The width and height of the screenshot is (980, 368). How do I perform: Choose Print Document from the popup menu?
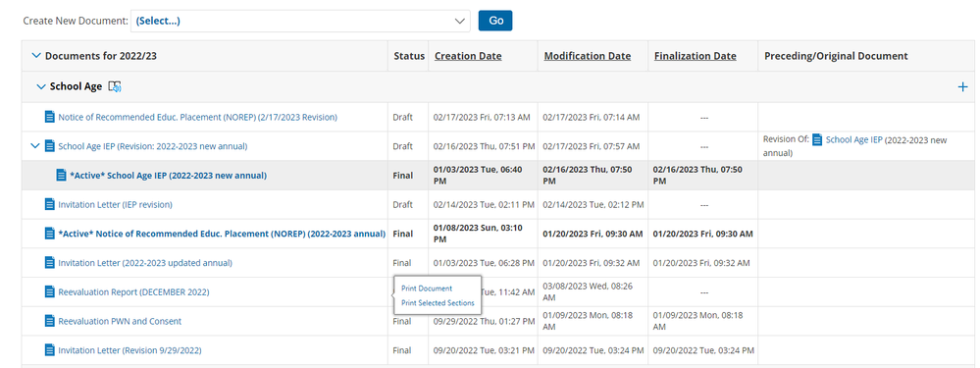coord(427,289)
